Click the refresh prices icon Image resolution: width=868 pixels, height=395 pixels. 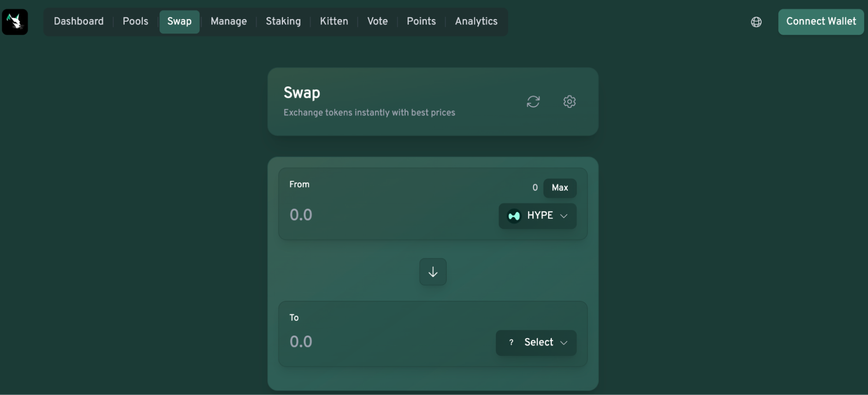[533, 102]
